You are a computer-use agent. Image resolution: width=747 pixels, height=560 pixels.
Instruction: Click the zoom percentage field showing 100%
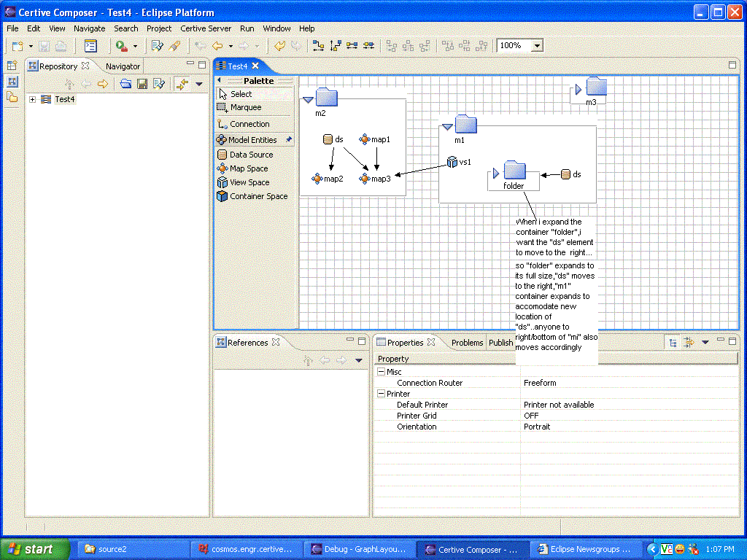514,46
